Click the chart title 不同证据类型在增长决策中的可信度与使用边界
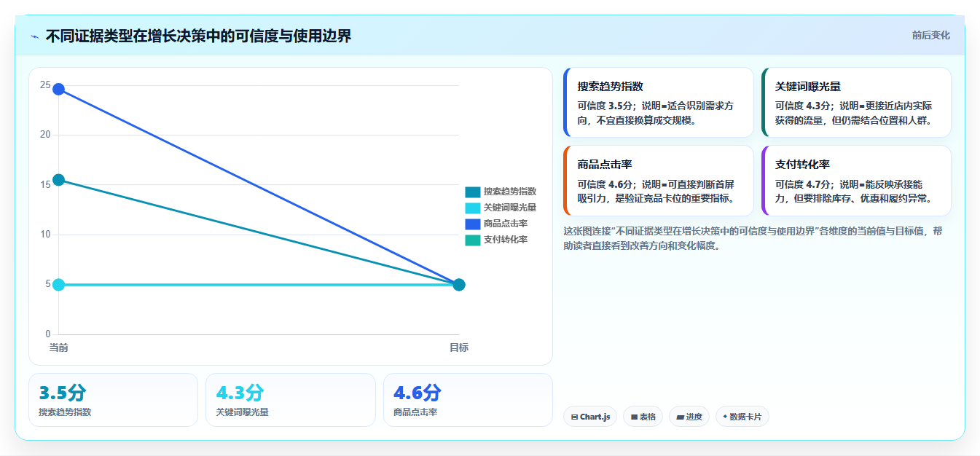Image resolution: width=980 pixels, height=456 pixels. [198, 36]
